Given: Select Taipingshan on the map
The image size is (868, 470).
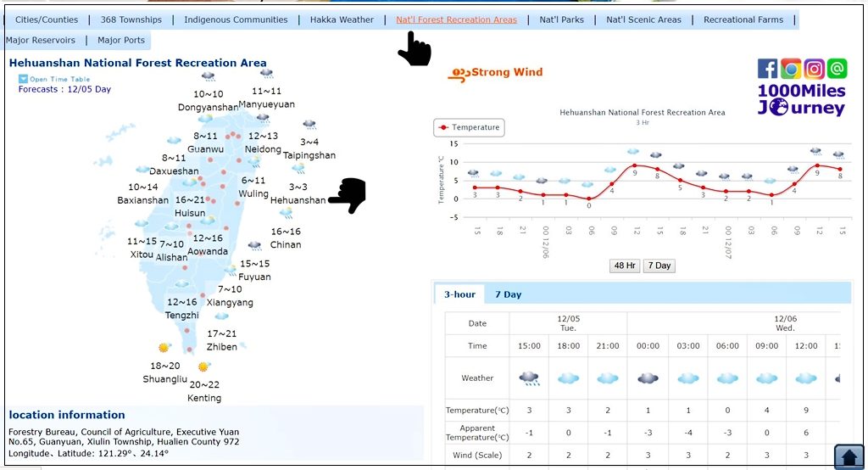Looking at the screenshot, I should [x=309, y=155].
